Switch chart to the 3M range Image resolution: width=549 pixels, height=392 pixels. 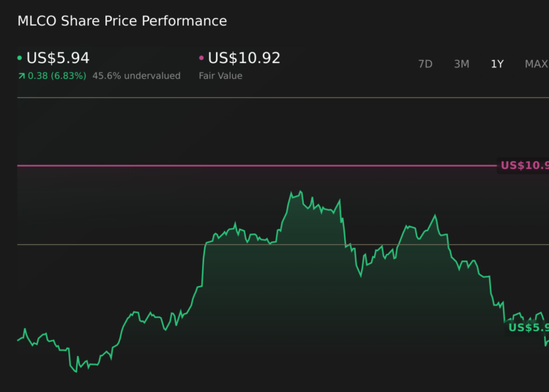[x=461, y=64]
